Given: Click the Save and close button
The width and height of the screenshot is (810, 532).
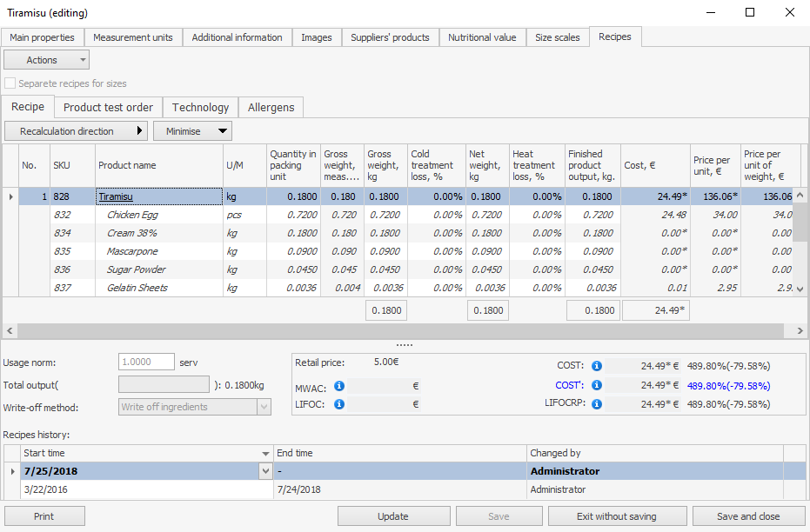Looking at the screenshot, I should tap(748, 516).
